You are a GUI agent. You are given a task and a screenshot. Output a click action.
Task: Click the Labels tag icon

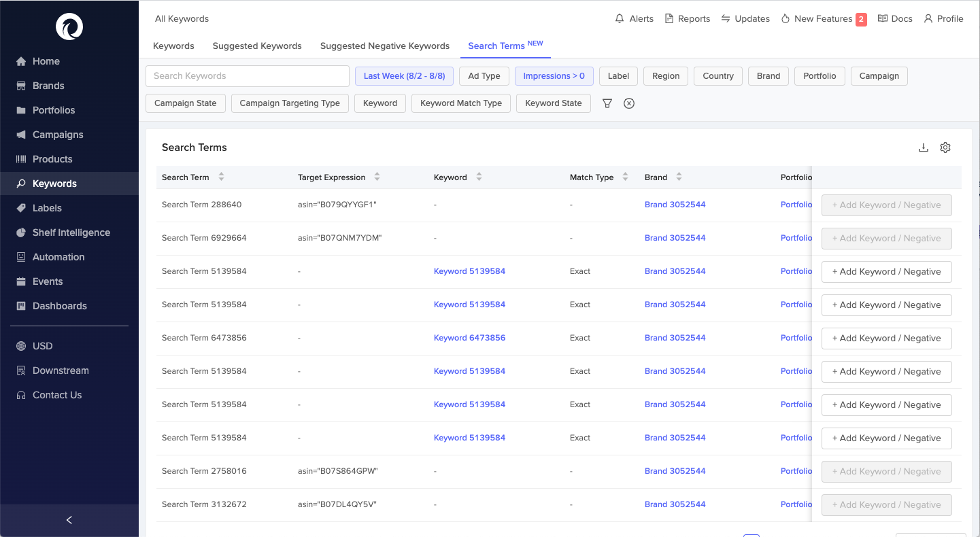click(21, 208)
